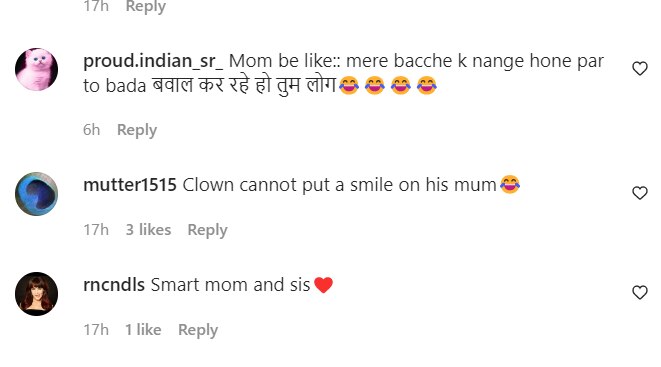
Task: Visit the proud.indian_sr_ profile via username
Action: click(x=153, y=61)
